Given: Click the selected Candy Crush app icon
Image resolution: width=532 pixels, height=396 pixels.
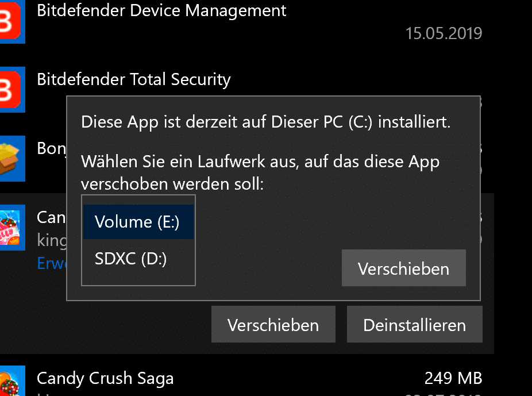Looking at the screenshot, I should (x=12, y=228).
